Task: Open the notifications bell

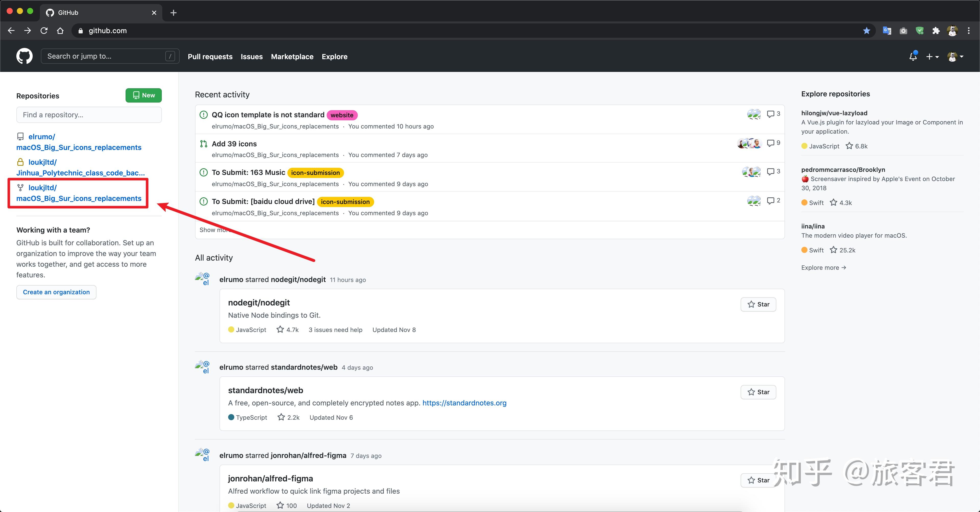Action: point(913,56)
